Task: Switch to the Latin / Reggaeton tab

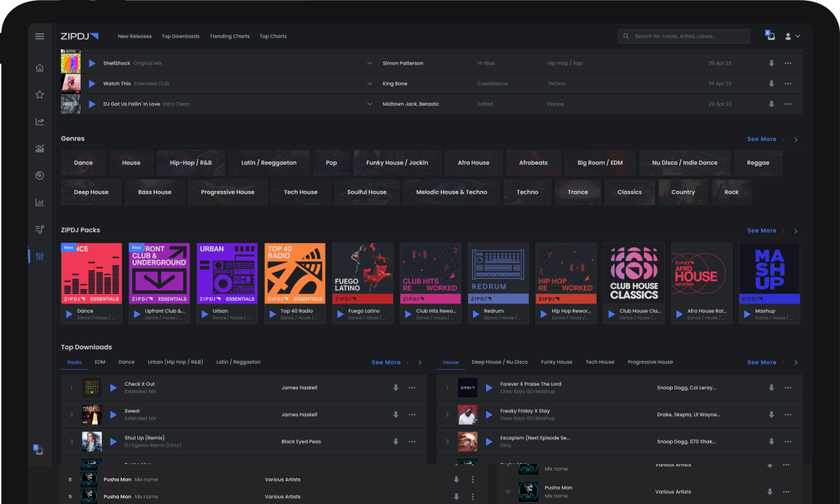Action: 238,362
